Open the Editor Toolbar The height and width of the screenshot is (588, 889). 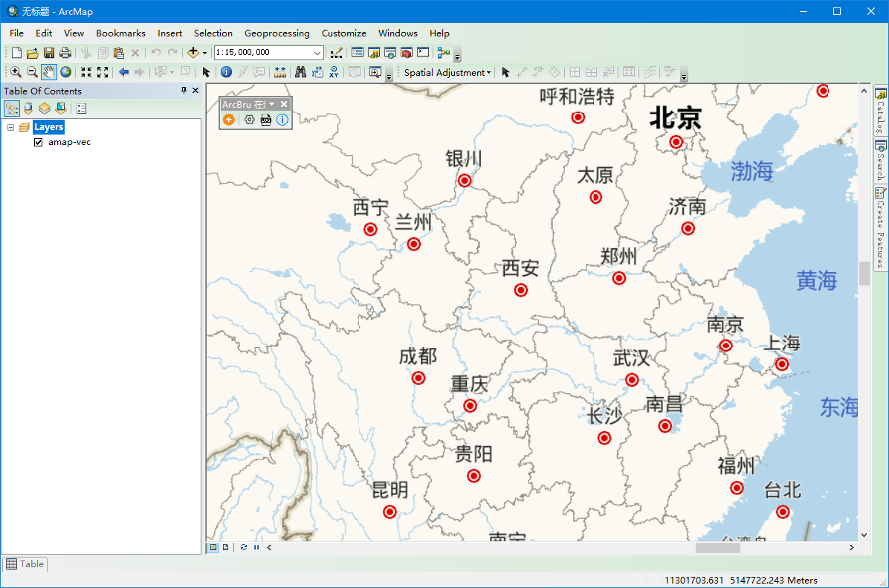(x=336, y=53)
